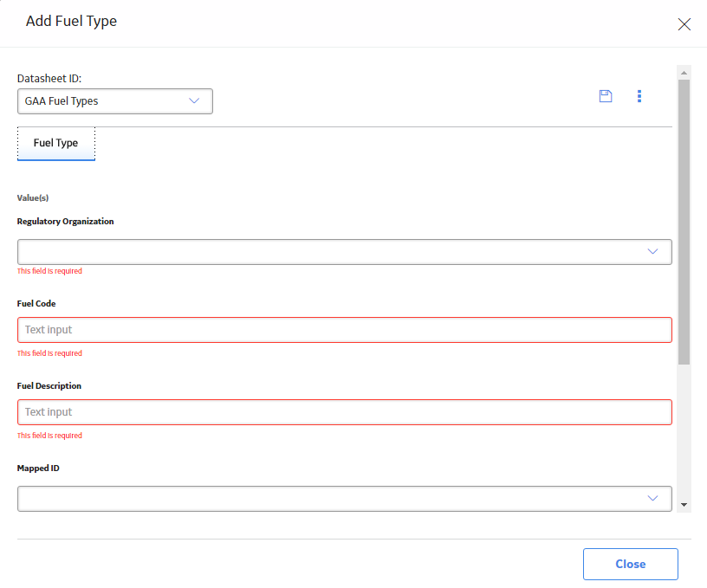Click the Fuel Code field label
The width and height of the screenshot is (707, 588).
[x=36, y=304]
